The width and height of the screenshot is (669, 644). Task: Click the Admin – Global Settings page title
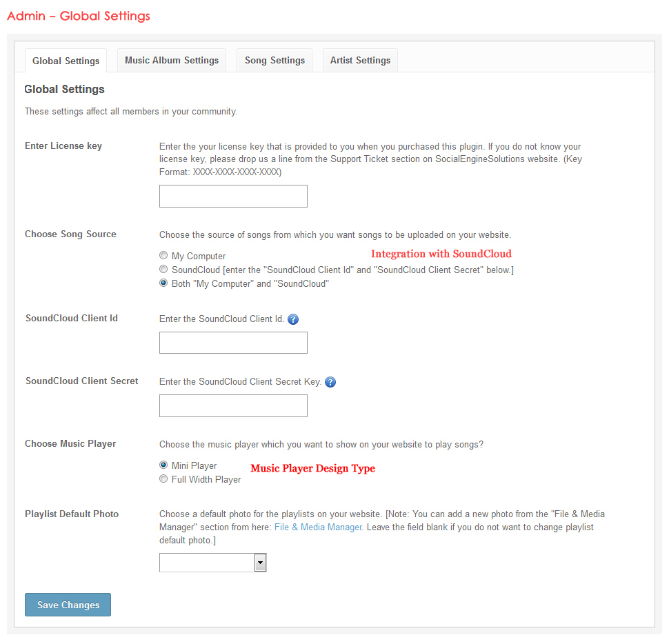[x=79, y=16]
